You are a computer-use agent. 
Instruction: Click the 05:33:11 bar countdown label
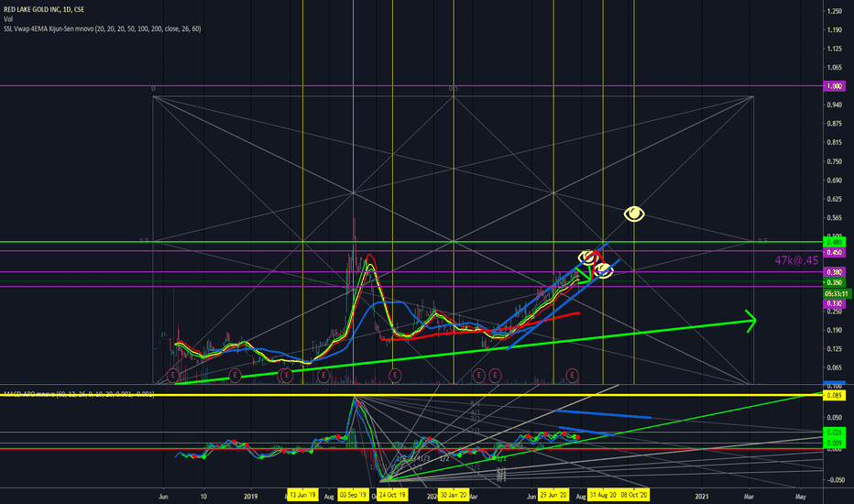click(x=836, y=293)
